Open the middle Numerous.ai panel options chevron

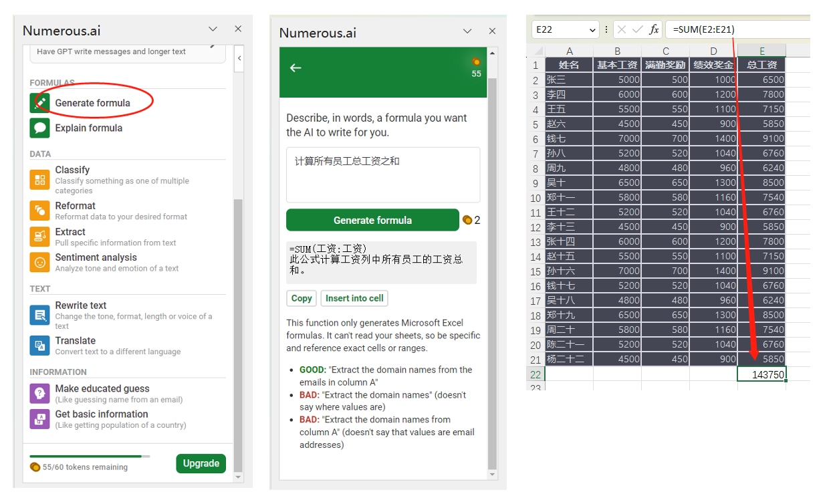pos(469,31)
